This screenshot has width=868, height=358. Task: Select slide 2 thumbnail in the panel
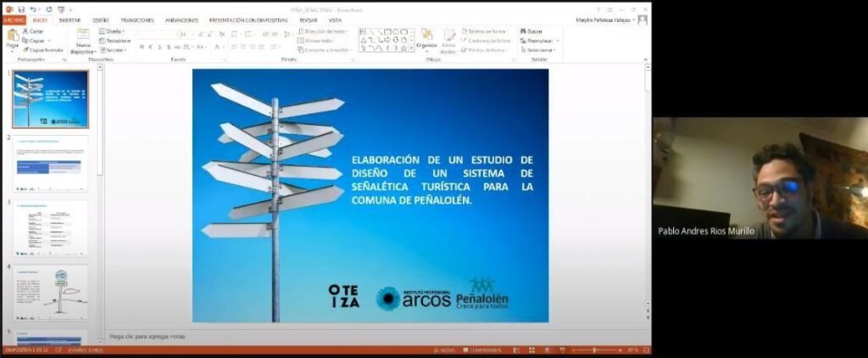point(52,163)
